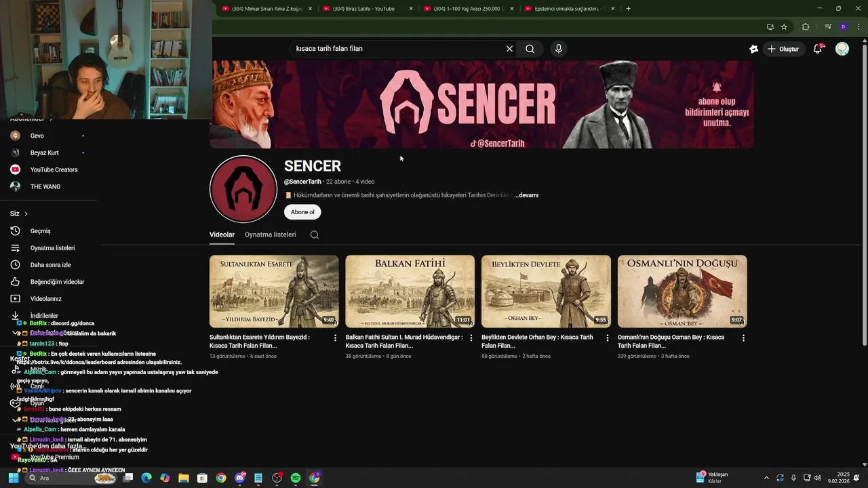Select the Oynatma listeleri channel tab
Image resolution: width=868 pixels, height=488 pixels.
pos(271,235)
